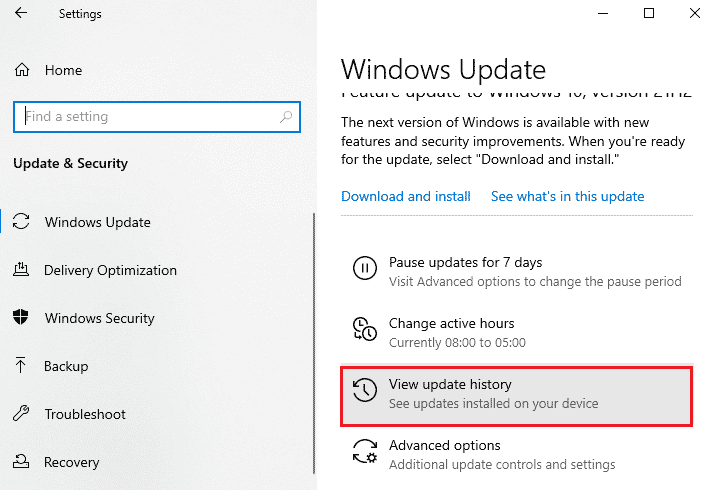Click the Recovery icon in sidebar

pyautogui.click(x=21, y=461)
